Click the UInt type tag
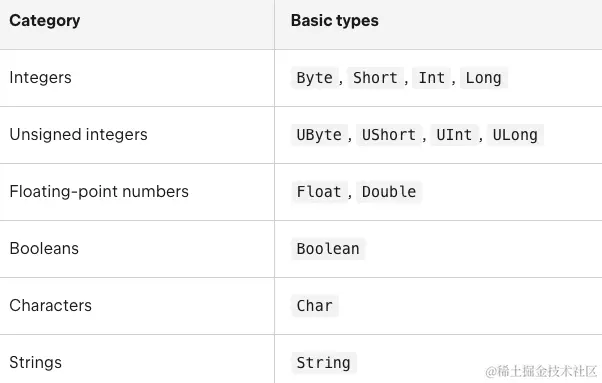Screen dimensions: 602x383 coord(454,135)
